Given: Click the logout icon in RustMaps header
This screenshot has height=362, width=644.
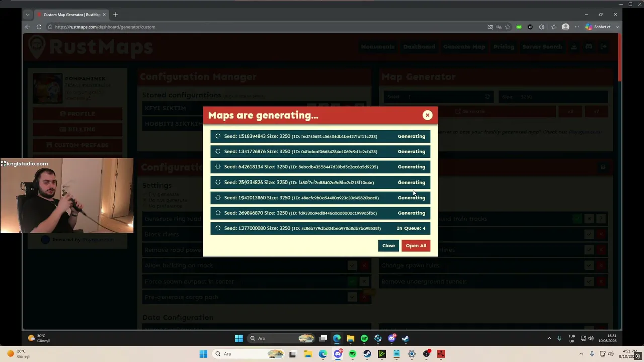Looking at the screenshot, I should pyautogui.click(x=603, y=47).
